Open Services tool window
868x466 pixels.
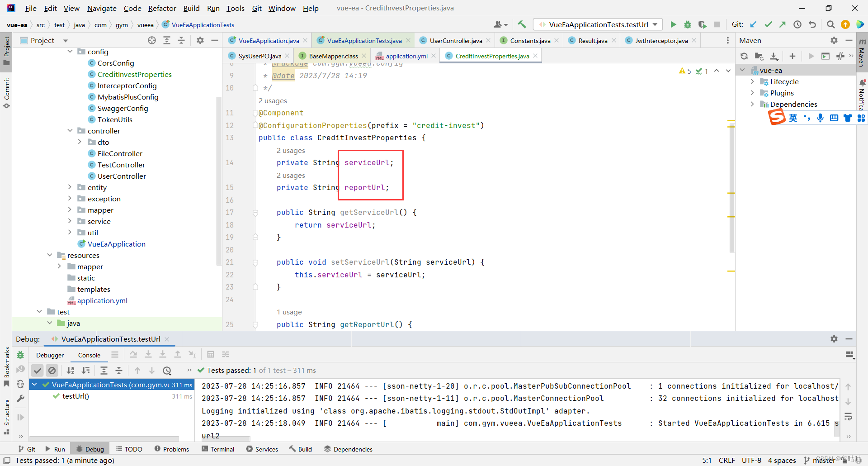tap(262, 449)
